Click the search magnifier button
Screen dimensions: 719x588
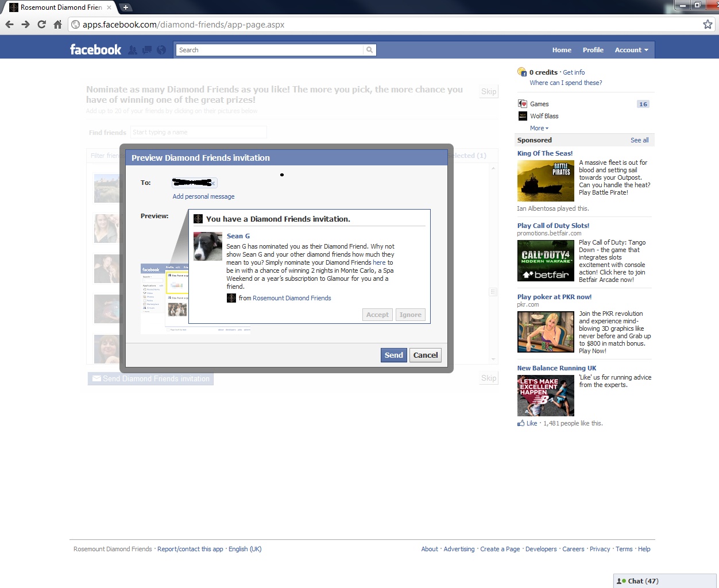pyautogui.click(x=370, y=50)
